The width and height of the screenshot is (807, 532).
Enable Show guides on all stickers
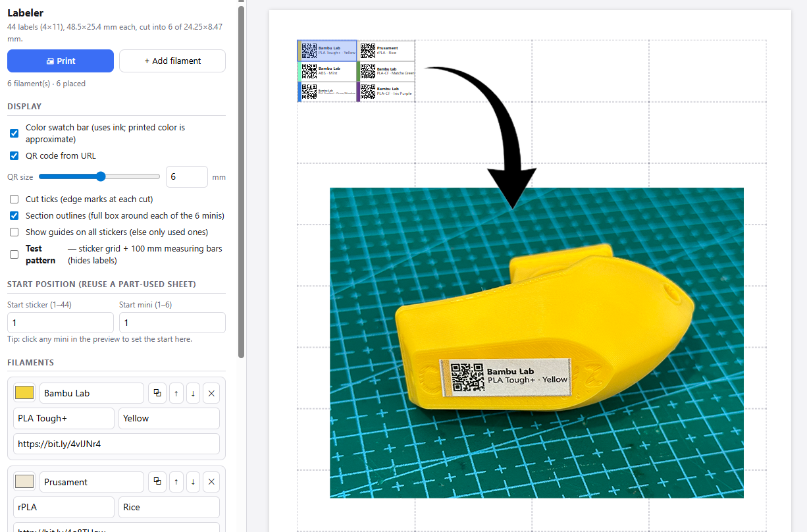[14, 232]
